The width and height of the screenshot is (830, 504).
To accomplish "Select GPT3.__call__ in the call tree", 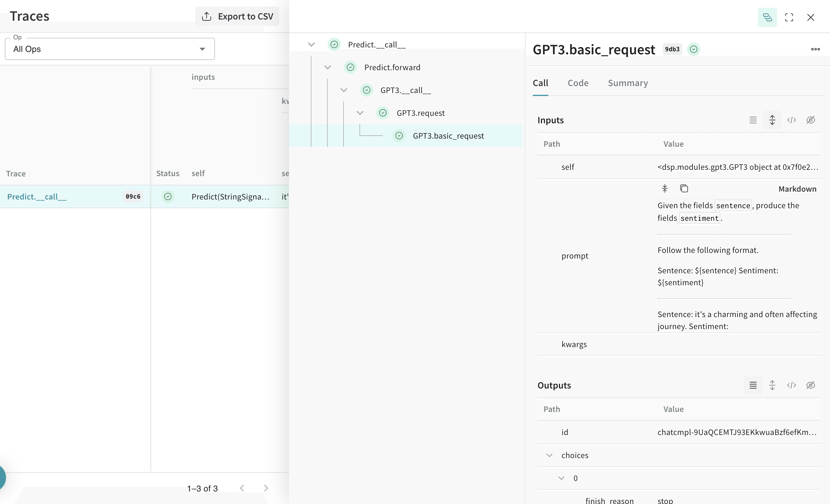I will 406,90.
